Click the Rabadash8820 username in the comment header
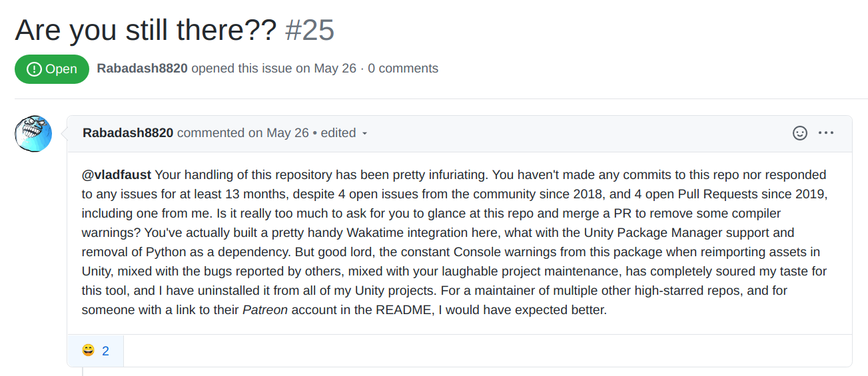868x376 pixels. point(128,133)
